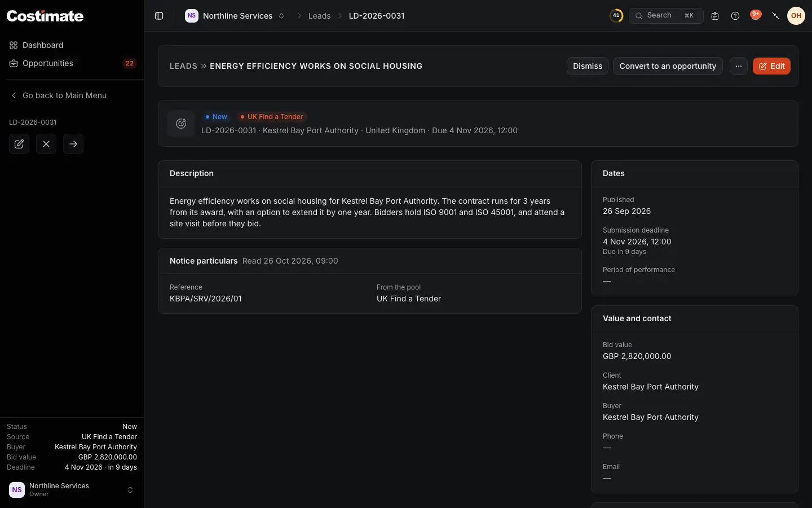Click the lead target icon beside status tags

pyautogui.click(x=181, y=124)
